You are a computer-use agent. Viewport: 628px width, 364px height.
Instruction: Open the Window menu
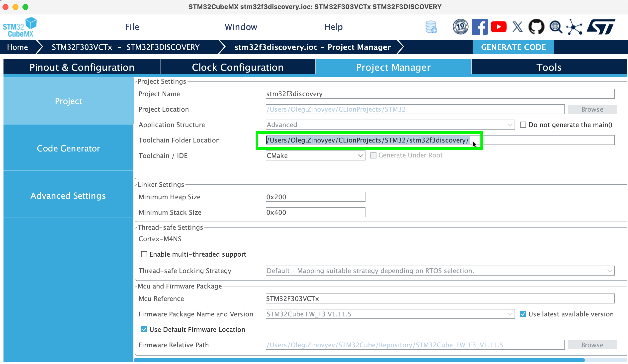pyautogui.click(x=241, y=27)
